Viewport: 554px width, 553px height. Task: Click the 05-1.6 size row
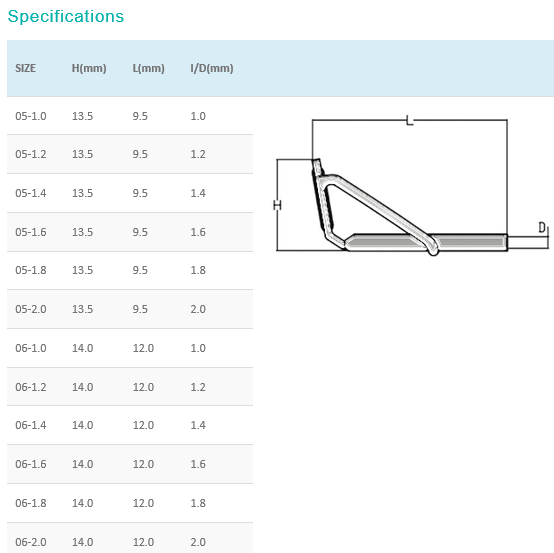pos(130,232)
